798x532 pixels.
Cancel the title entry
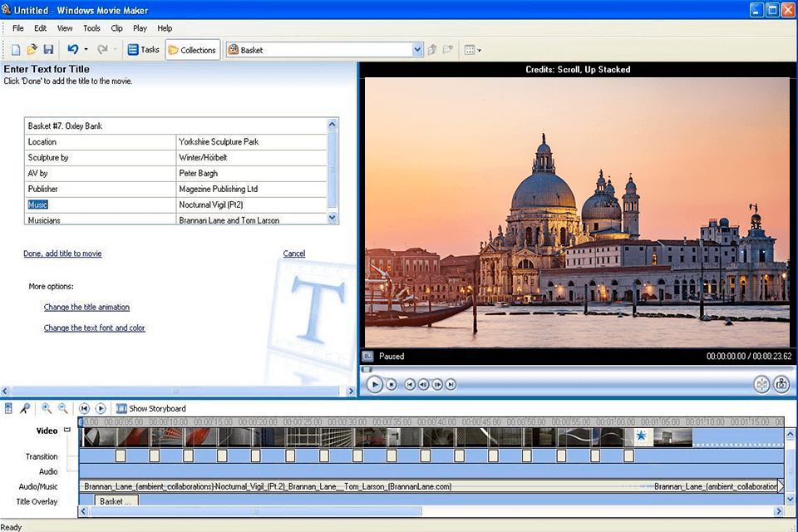[x=294, y=254]
